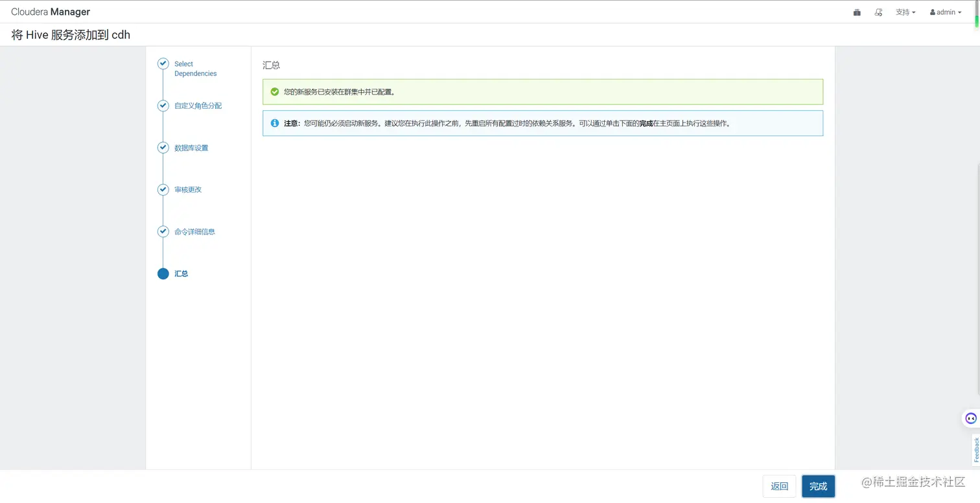Go to 自定义角色分配 step
The width and height of the screenshot is (980, 503).
coord(198,106)
